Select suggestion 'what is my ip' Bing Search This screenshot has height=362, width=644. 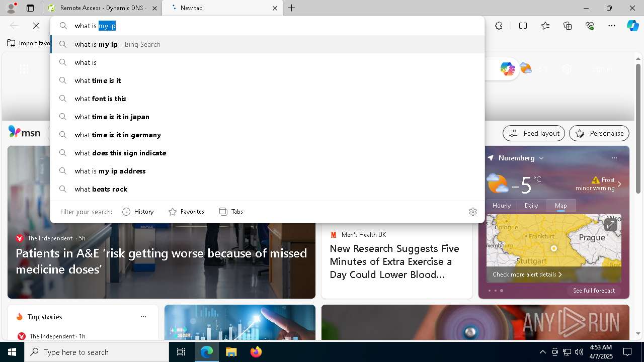[x=268, y=44]
